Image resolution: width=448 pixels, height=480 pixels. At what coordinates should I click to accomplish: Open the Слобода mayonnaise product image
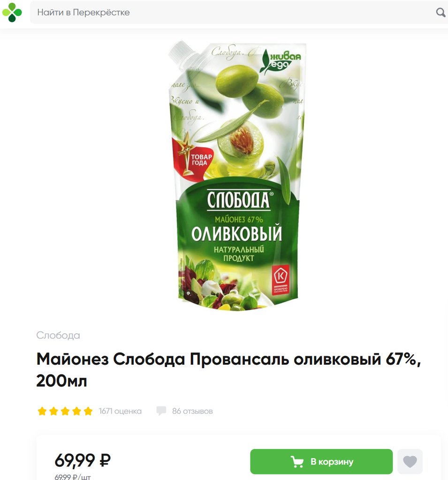pos(237,176)
